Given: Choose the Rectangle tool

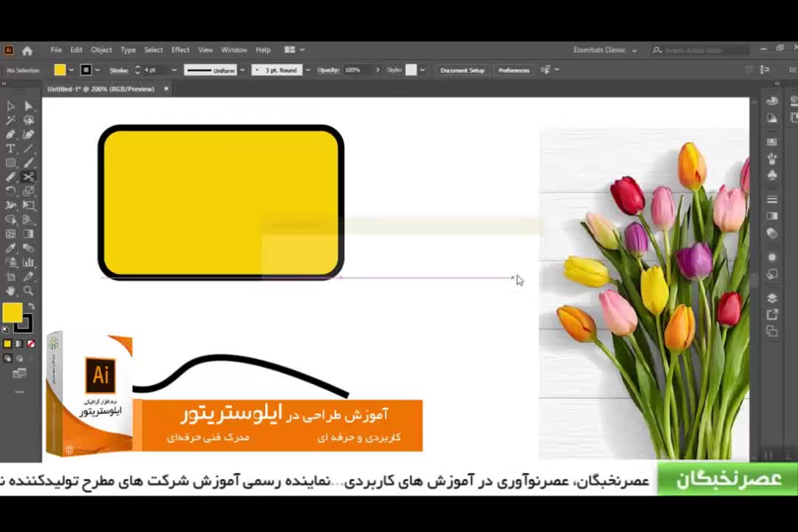Looking at the screenshot, I should pos(10,163).
